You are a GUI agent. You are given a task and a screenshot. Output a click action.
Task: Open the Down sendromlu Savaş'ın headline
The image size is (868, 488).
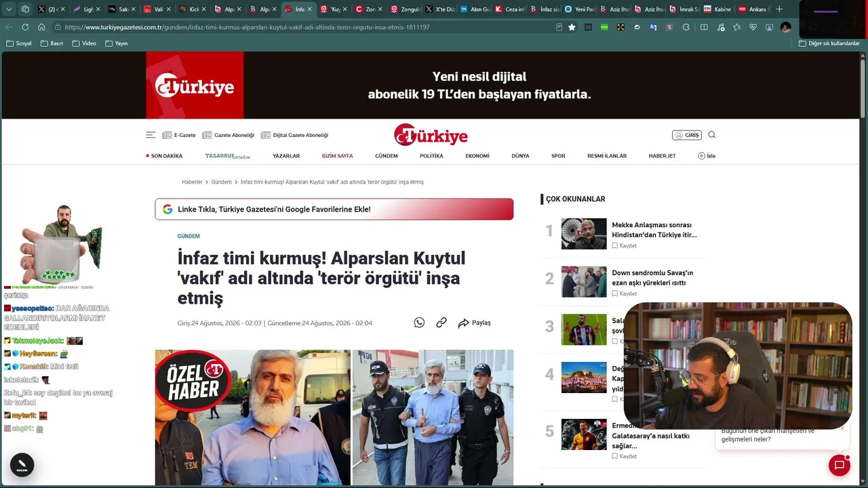pos(652,278)
